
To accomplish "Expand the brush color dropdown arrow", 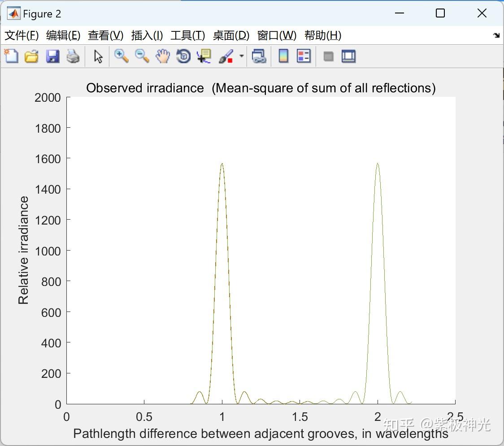I will click(242, 56).
